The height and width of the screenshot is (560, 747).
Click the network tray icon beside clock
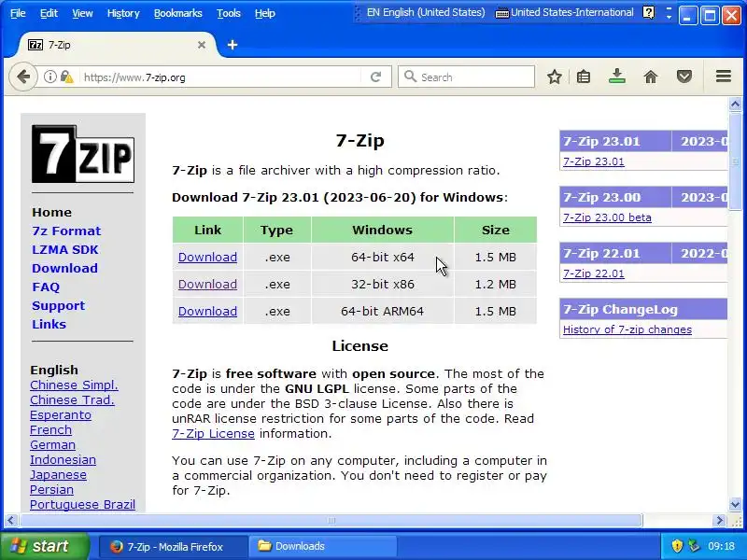click(694, 546)
